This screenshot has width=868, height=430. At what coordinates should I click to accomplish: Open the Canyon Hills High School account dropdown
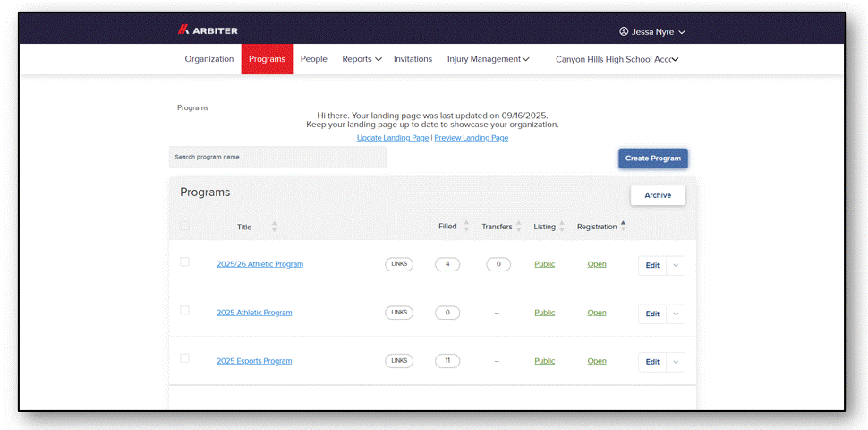tap(617, 59)
